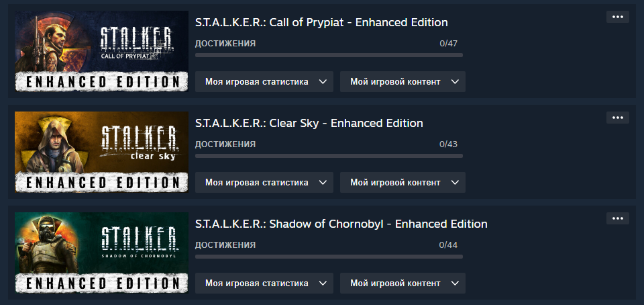Image resolution: width=644 pixels, height=305 pixels.
Task: Click the 0/44 achievements progress bar
Action: (329, 257)
